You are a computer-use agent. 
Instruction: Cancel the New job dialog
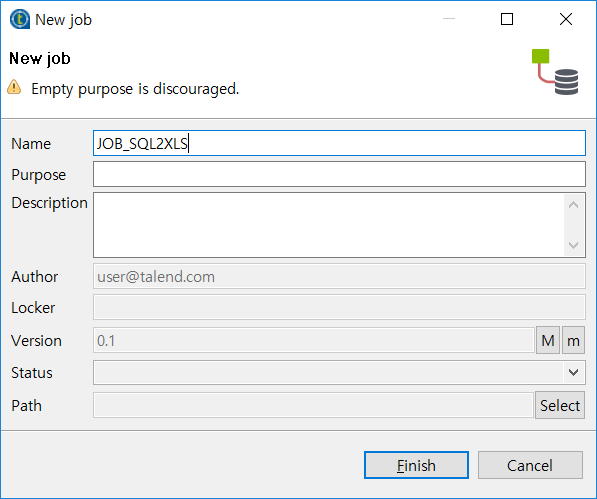pos(530,465)
